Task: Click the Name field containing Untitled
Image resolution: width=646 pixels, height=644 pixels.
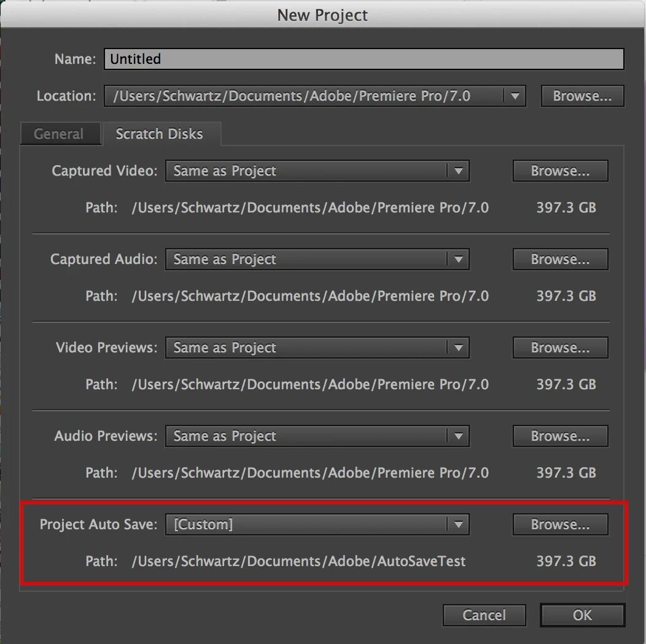Action: pos(364,59)
